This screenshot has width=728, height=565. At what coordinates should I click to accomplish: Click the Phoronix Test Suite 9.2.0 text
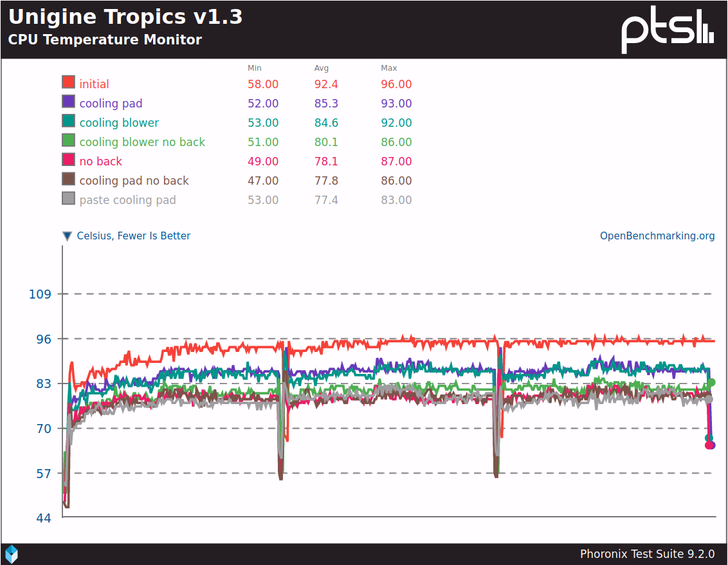coord(647,554)
